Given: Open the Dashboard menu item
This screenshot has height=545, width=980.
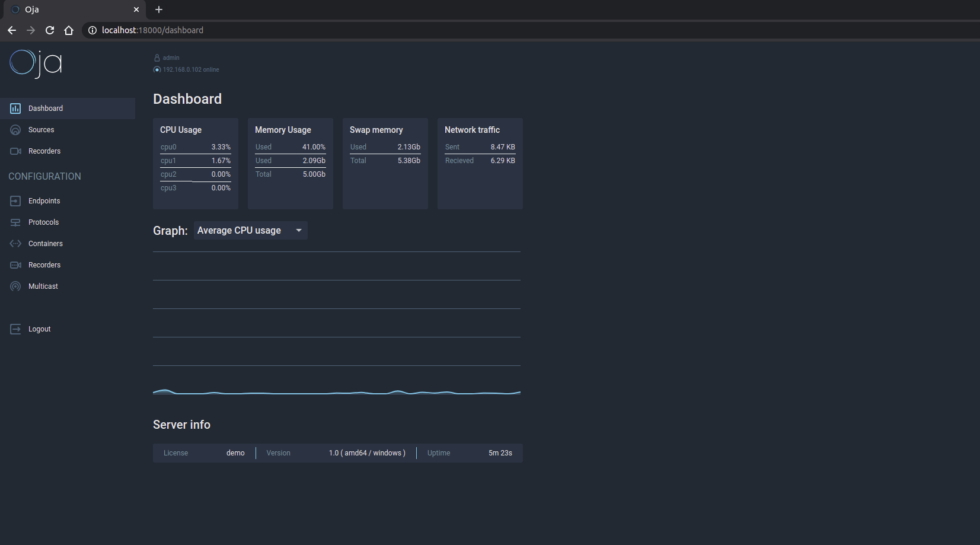Looking at the screenshot, I should coord(68,109).
